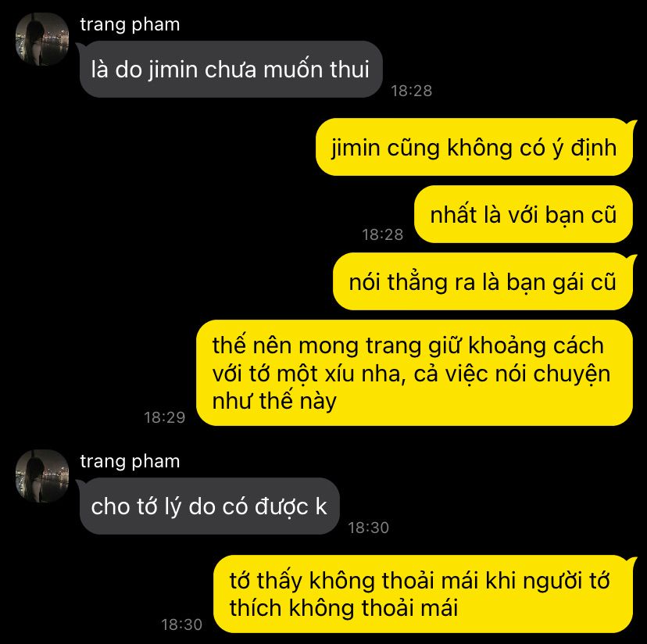Click the 18:28 timestamp beside the gray bubble

[x=411, y=91]
